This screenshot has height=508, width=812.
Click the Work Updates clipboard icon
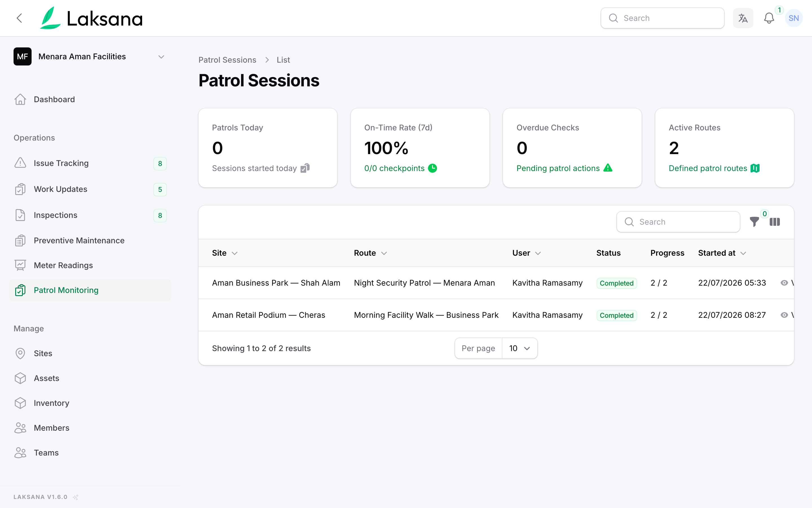(20, 189)
